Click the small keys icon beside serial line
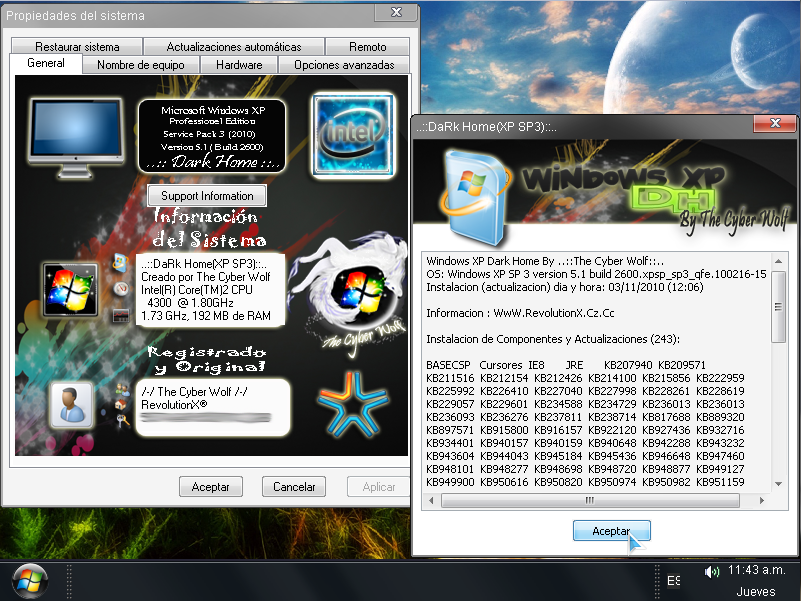Image resolution: width=801 pixels, height=601 pixels. coord(123,420)
